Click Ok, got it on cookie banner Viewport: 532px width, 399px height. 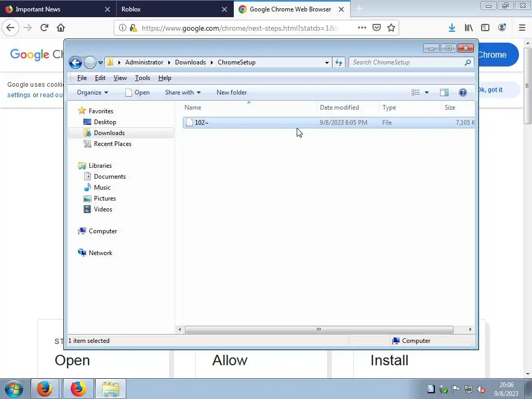tap(490, 90)
